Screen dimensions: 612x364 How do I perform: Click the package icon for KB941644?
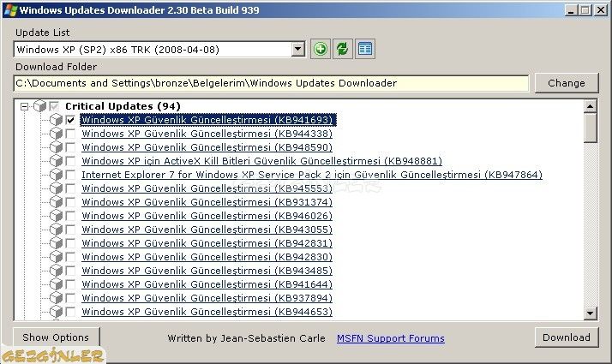tap(57, 284)
